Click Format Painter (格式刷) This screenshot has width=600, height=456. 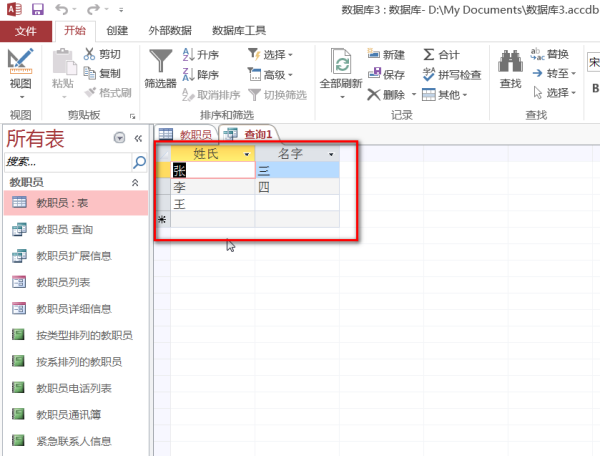108,93
